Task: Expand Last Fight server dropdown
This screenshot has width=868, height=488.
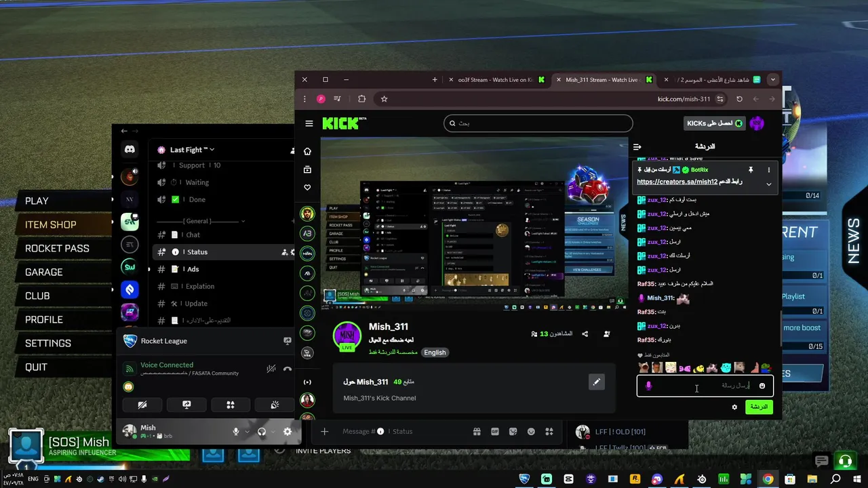Action: click(212, 150)
